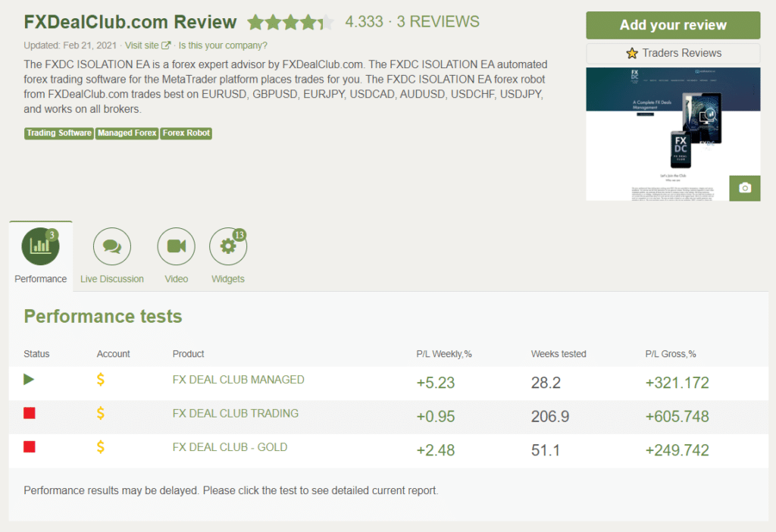Viewport: 776px width, 532px height.
Task: Open the Widgets gear icon
Action: pyautogui.click(x=227, y=246)
